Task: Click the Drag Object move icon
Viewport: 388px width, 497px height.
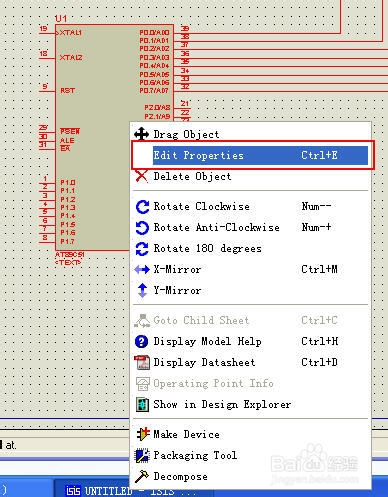Action: [142, 134]
